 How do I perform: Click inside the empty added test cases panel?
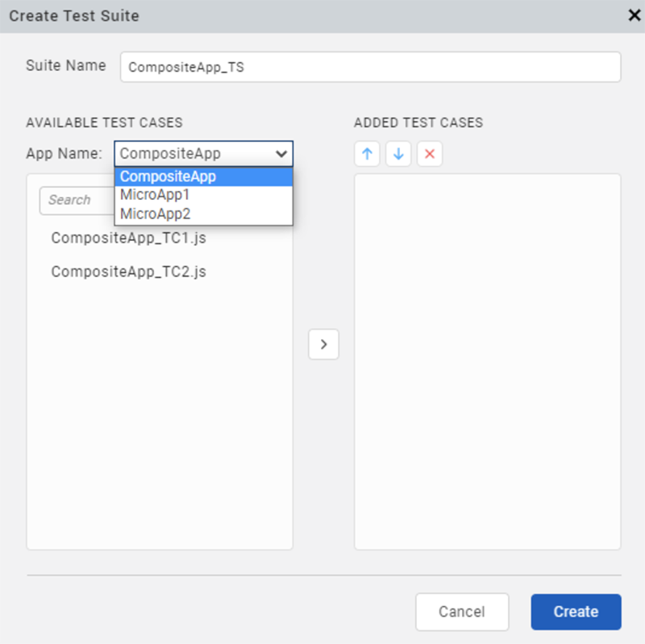click(487, 361)
